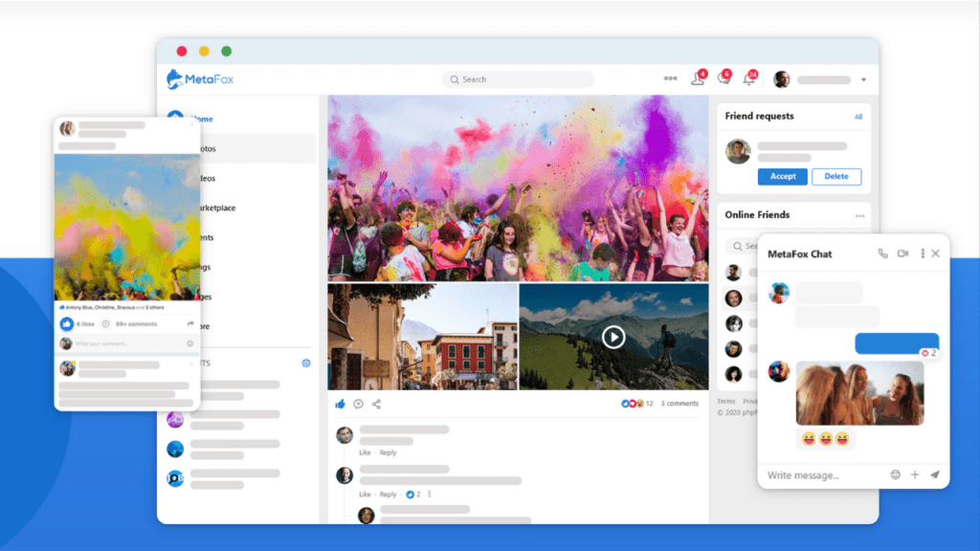Image resolution: width=980 pixels, height=551 pixels.
Task: Open '99+ comments' on mobile card
Action: [x=136, y=324]
